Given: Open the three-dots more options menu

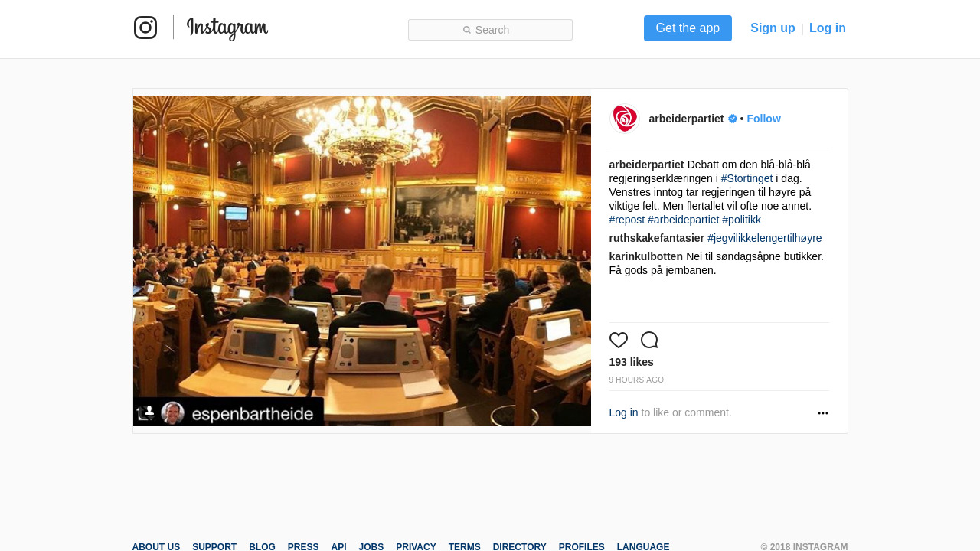Looking at the screenshot, I should (823, 413).
